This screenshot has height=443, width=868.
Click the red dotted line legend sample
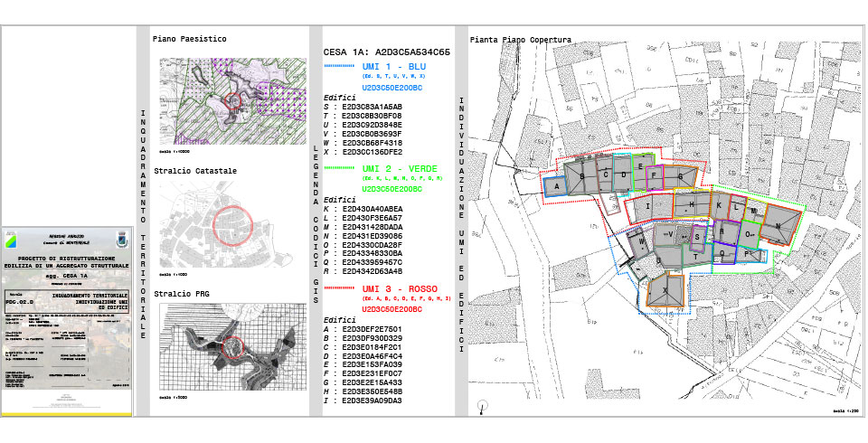coord(339,287)
